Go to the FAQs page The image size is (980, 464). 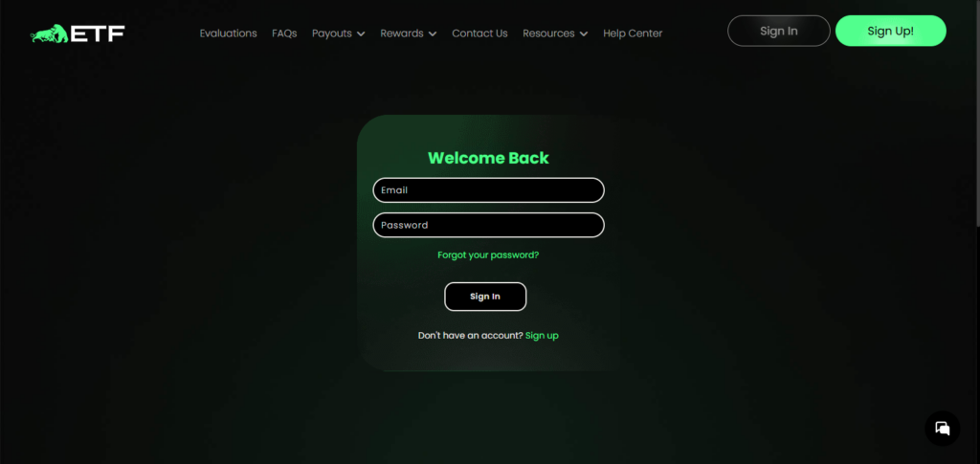click(284, 33)
